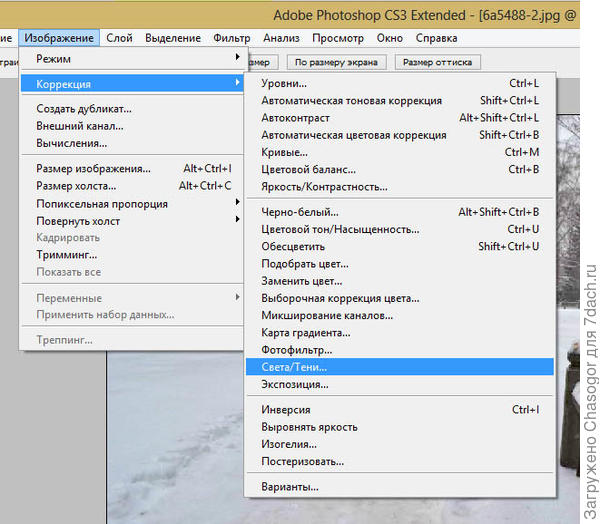Image resolution: width=600 pixels, height=524 pixels.
Task: Expand Повернуть холст submenu
Action: pos(81,220)
